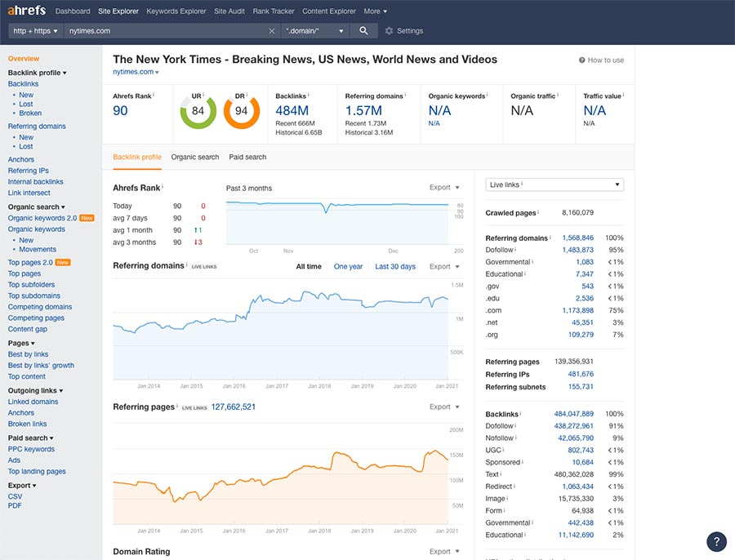Viewport: 735px width, 560px height.
Task: Collapse the Outgoing links sidebar section
Action: point(35,390)
